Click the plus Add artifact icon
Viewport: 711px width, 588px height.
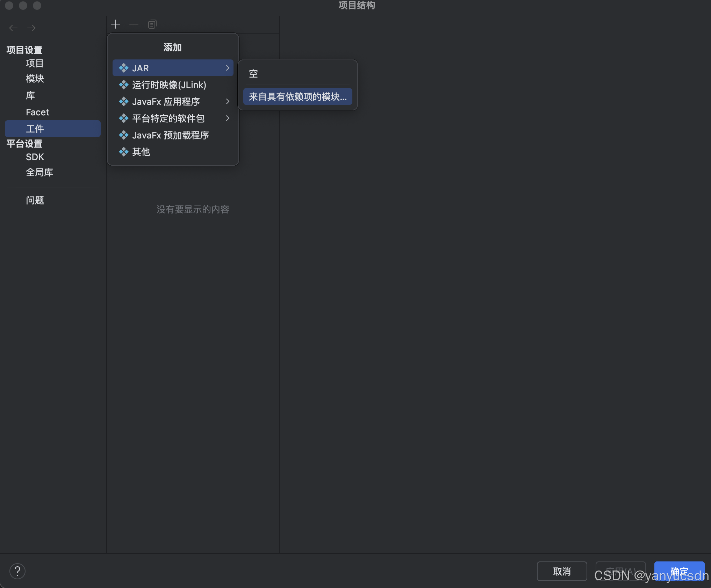116,24
